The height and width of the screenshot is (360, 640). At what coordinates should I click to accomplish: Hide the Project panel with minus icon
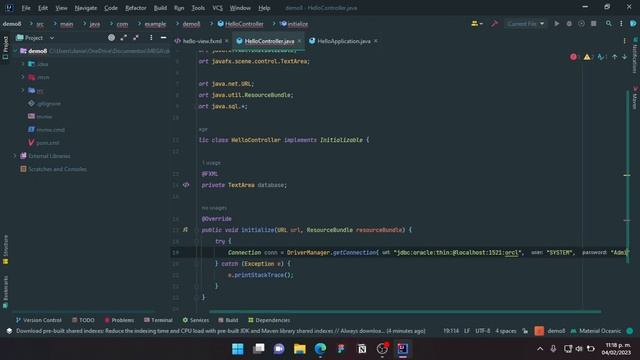163,38
